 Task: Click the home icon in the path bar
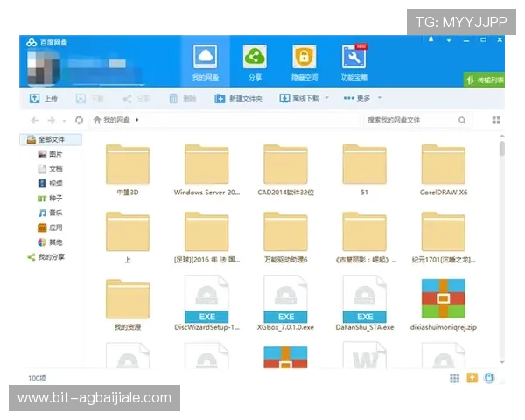coord(97,120)
